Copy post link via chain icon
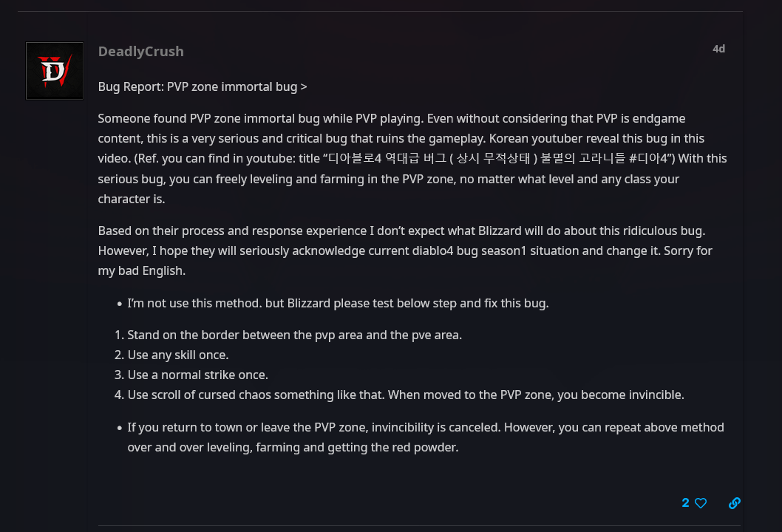Screen dimensions: 782x532 [734, 503]
